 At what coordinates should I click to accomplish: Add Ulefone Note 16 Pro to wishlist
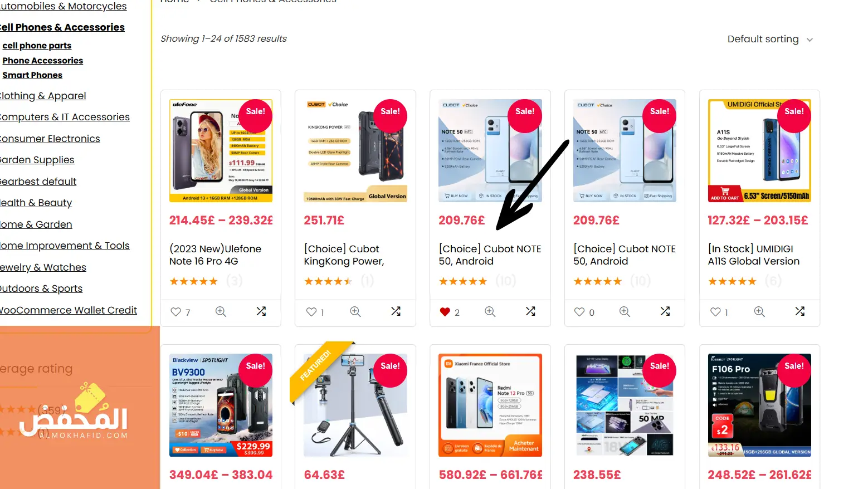point(176,312)
